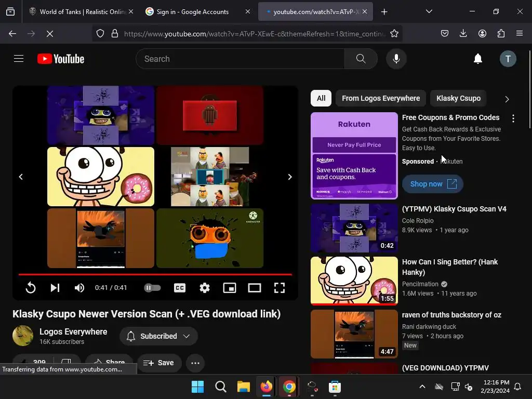Screen dimensions: 532x399
Task: Open Firefox extensions menu
Action: coord(501,33)
